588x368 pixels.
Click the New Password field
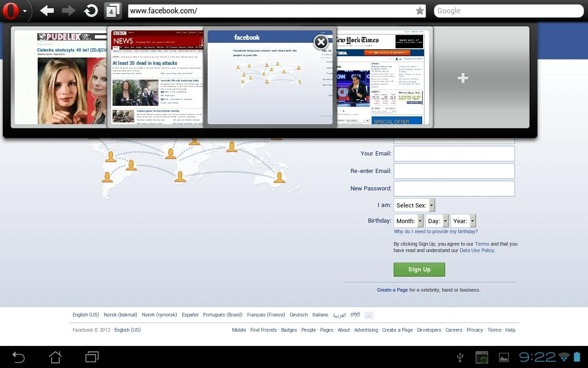[x=454, y=189]
